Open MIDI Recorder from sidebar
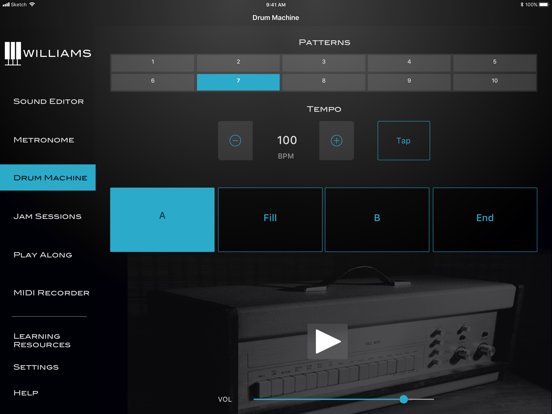The height and width of the screenshot is (414, 552). click(51, 293)
